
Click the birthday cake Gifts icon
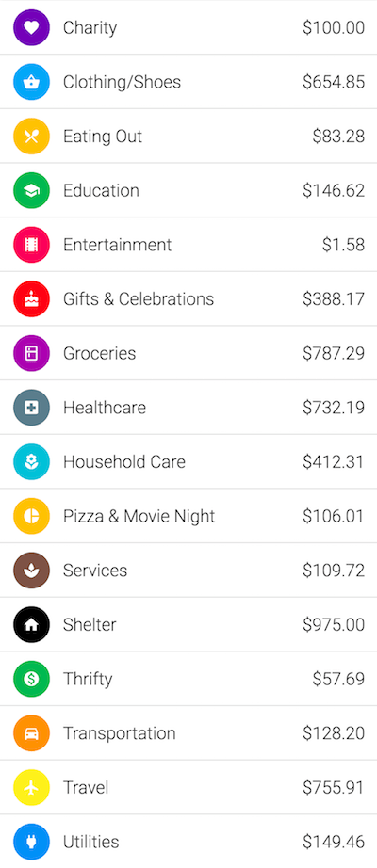coord(32,299)
